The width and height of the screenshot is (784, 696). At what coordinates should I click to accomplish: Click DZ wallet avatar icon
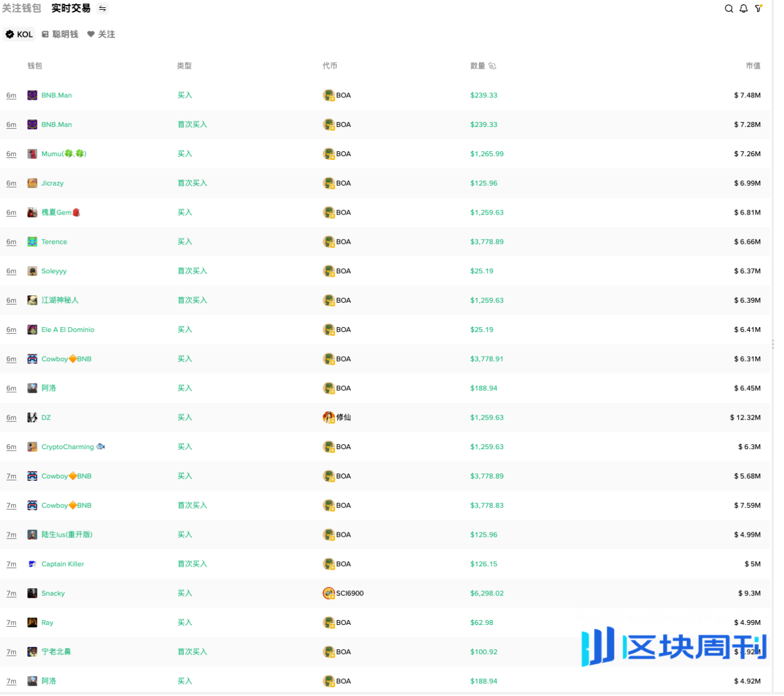(x=32, y=418)
